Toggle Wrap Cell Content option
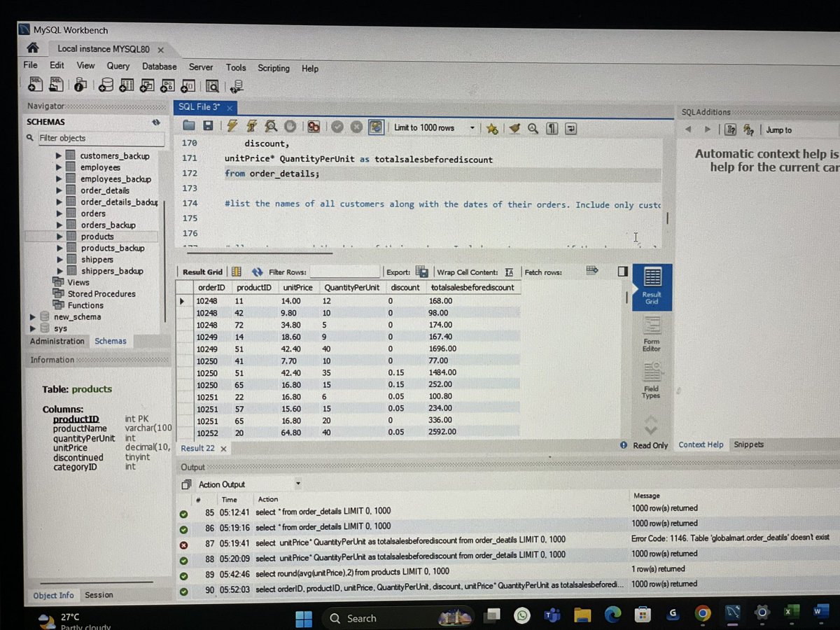 pos(510,272)
